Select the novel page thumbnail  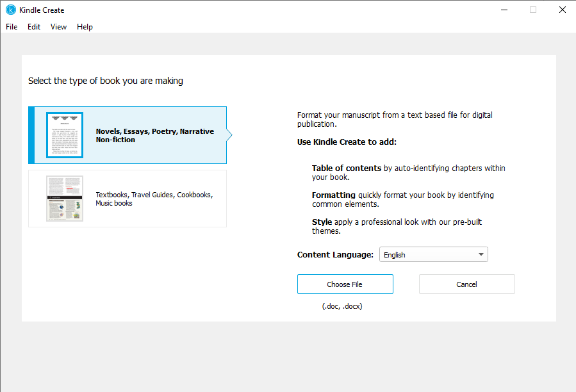pos(65,135)
